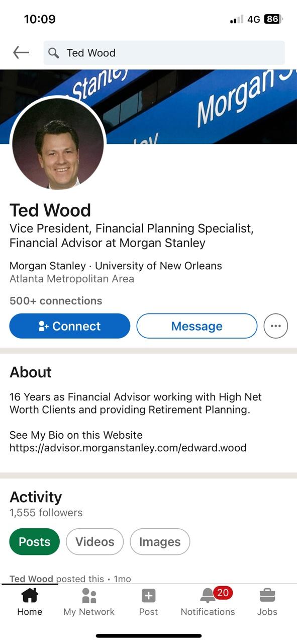This screenshot has height=644, width=297.
Task: Open Ted Wood's post from 1mo ago
Action: (x=70, y=579)
